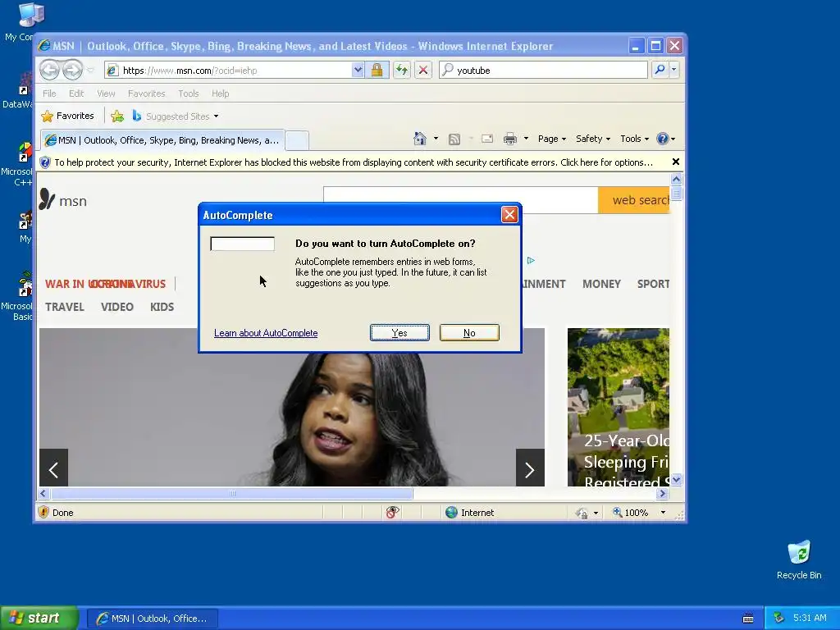Click the orange web search button
The height and width of the screenshot is (630, 840).
634,200
